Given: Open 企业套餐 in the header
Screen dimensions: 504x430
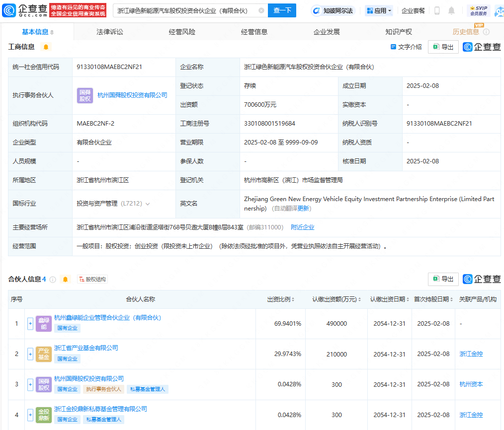Looking at the screenshot, I should [x=413, y=10].
